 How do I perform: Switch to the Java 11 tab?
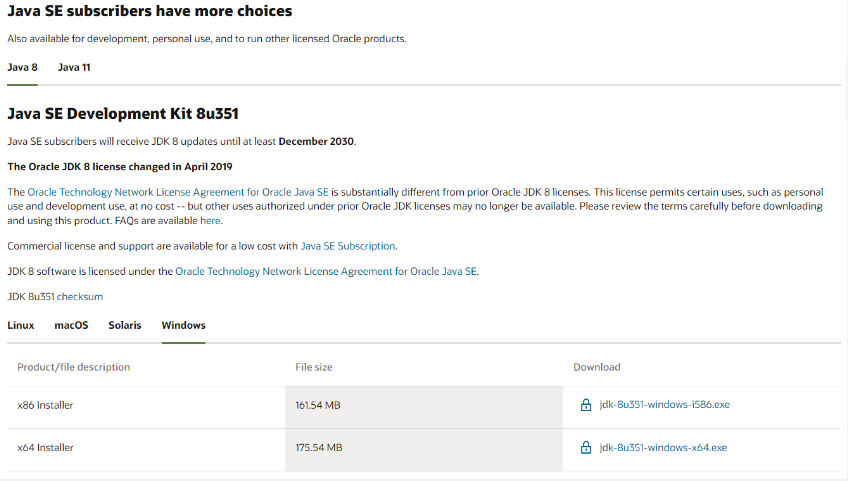pyautogui.click(x=74, y=68)
